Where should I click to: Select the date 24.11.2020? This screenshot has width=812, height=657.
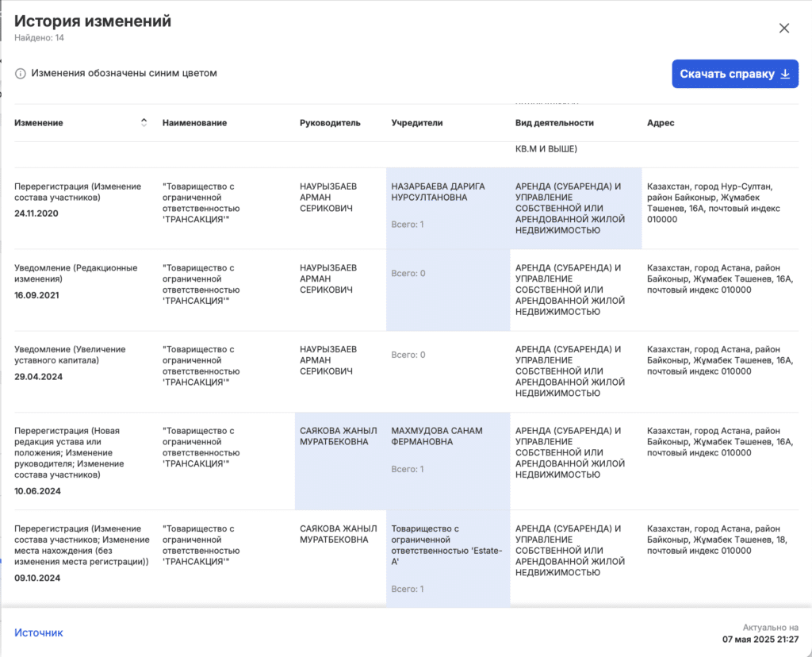pos(36,213)
